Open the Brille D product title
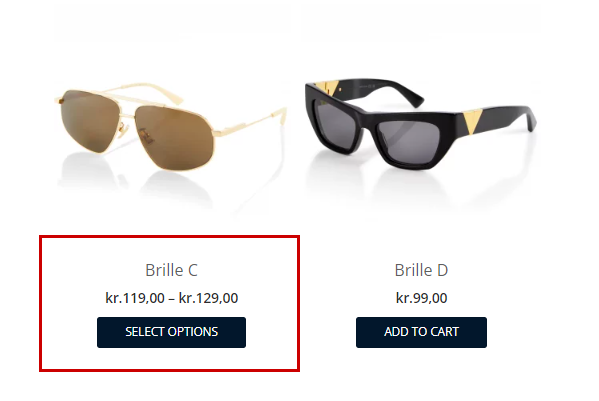599x401 pixels. point(421,270)
